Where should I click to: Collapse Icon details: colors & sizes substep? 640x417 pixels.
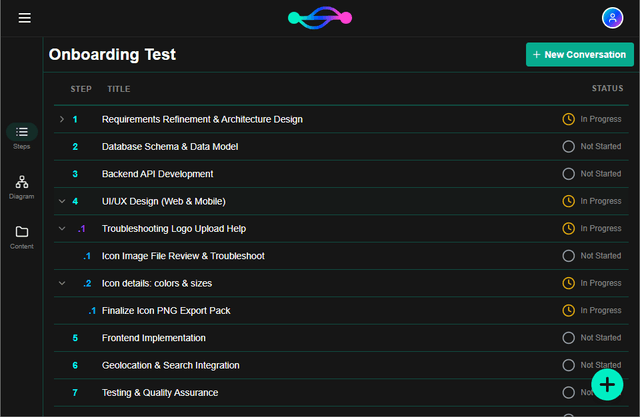61,283
